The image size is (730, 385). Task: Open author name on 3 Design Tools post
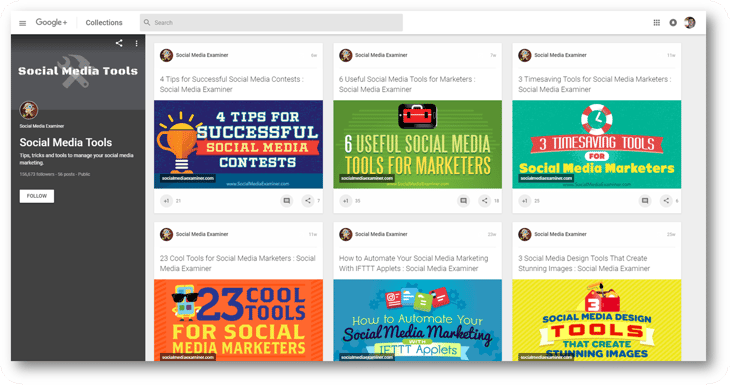(x=561, y=234)
